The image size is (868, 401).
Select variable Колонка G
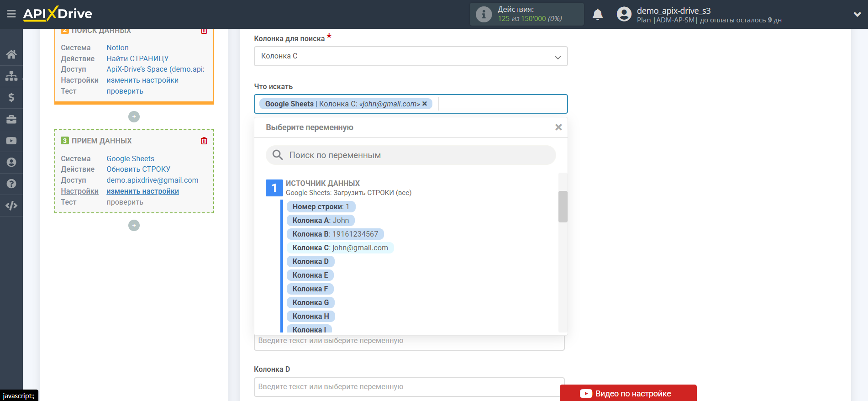310,302
